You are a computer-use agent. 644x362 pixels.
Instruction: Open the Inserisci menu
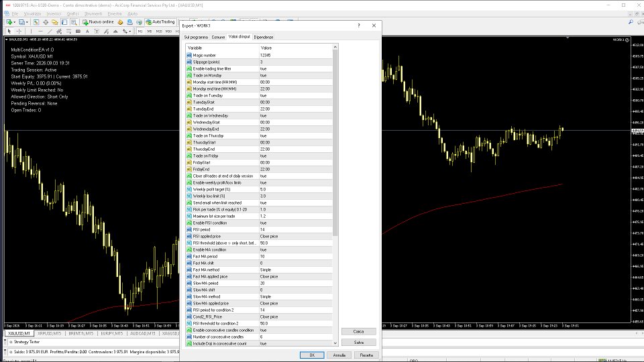[54, 13]
